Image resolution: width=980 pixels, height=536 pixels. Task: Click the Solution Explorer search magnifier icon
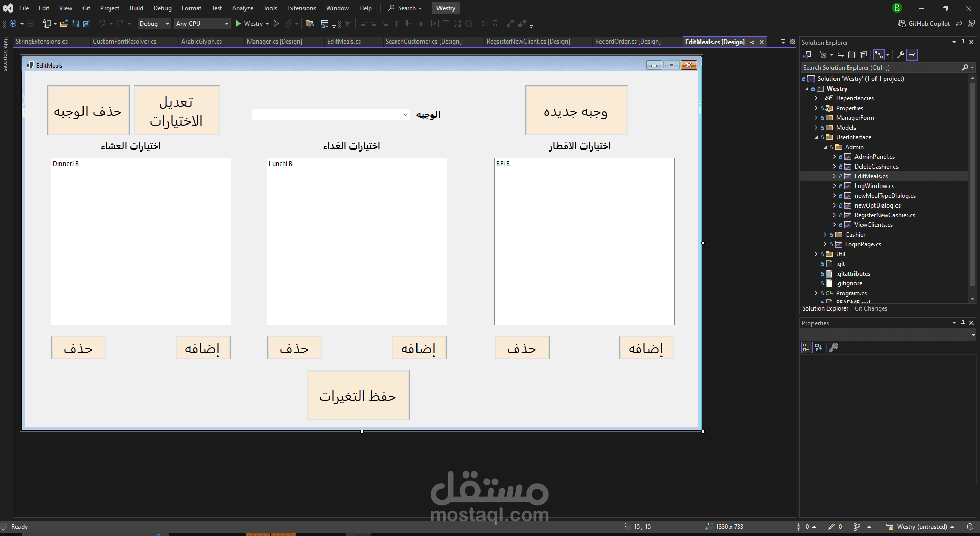pyautogui.click(x=965, y=68)
